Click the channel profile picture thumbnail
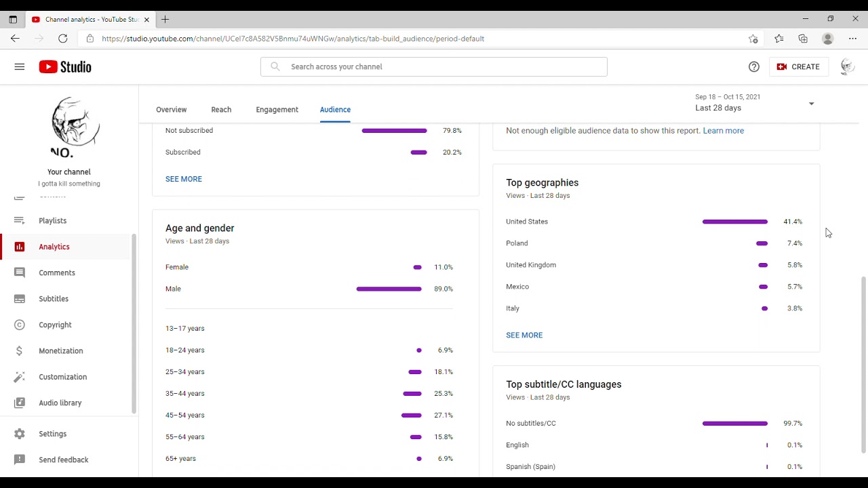868x488 pixels. pyautogui.click(x=75, y=126)
